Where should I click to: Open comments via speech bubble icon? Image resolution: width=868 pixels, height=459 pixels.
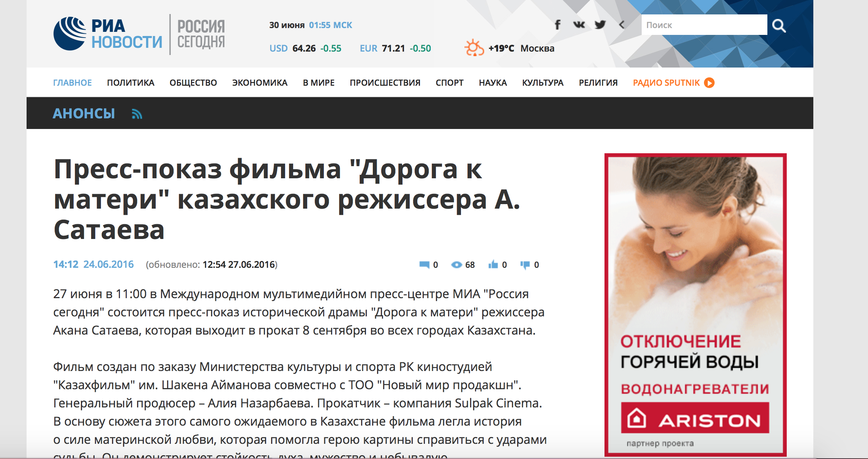[424, 265]
